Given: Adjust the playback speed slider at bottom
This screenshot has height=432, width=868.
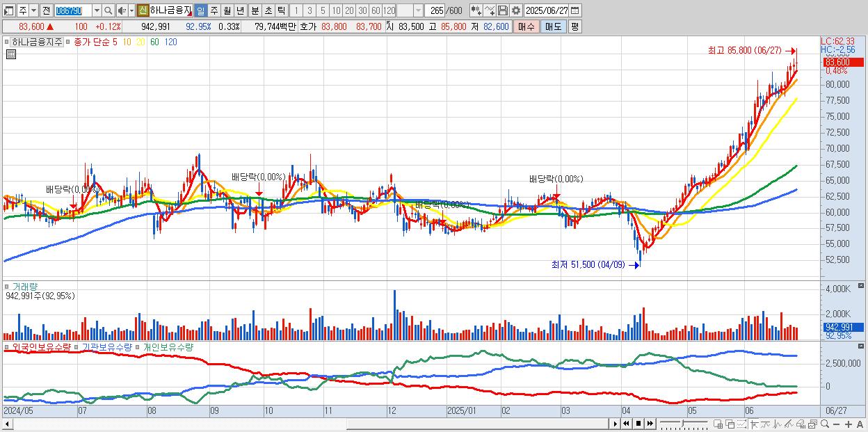Looking at the screenshot, I should 684,424.
